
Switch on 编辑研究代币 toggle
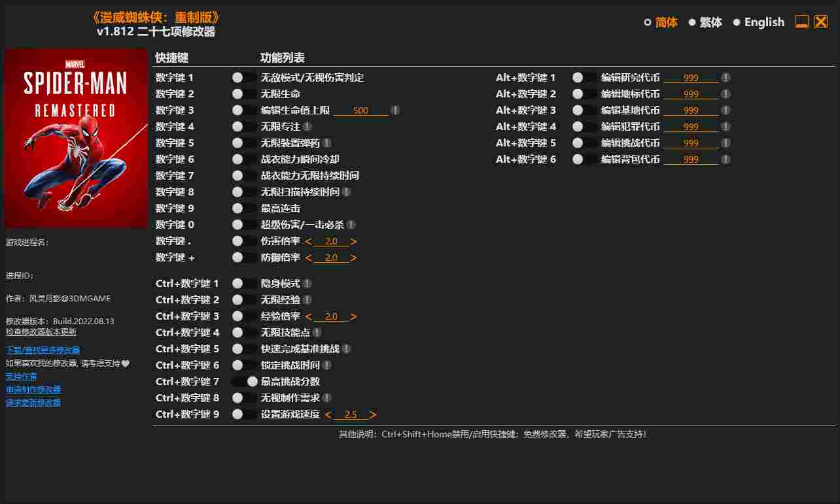[584, 78]
